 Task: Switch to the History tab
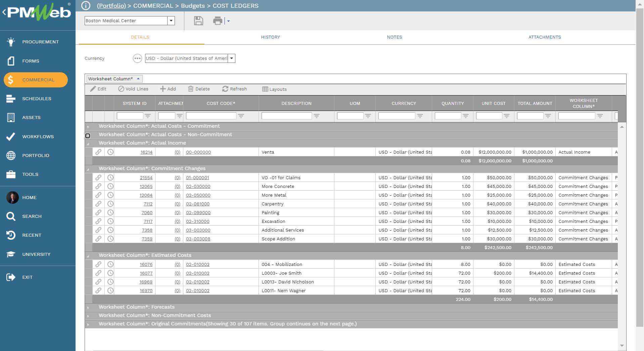(x=270, y=37)
